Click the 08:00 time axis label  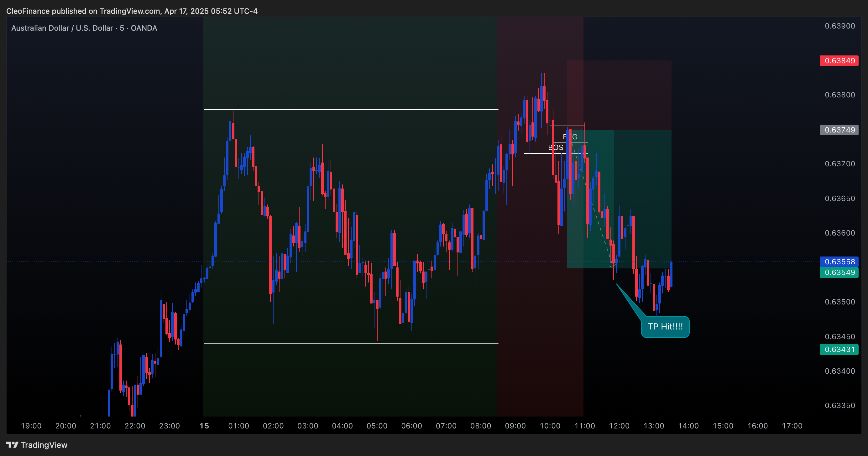coord(481,426)
